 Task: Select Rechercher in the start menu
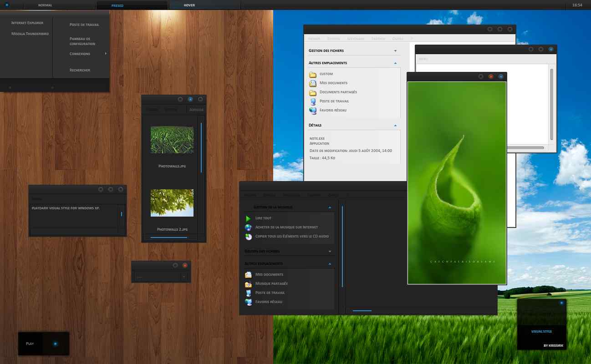tap(80, 70)
